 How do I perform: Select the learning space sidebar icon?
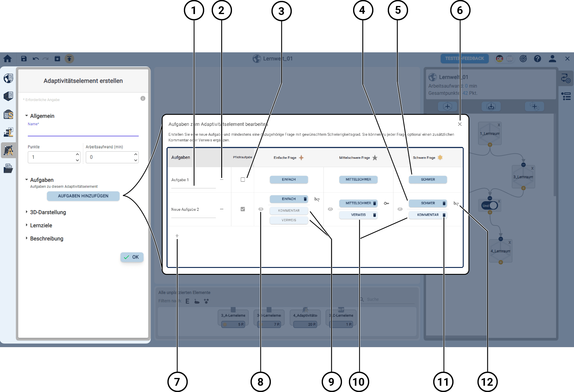(x=8, y=96)
